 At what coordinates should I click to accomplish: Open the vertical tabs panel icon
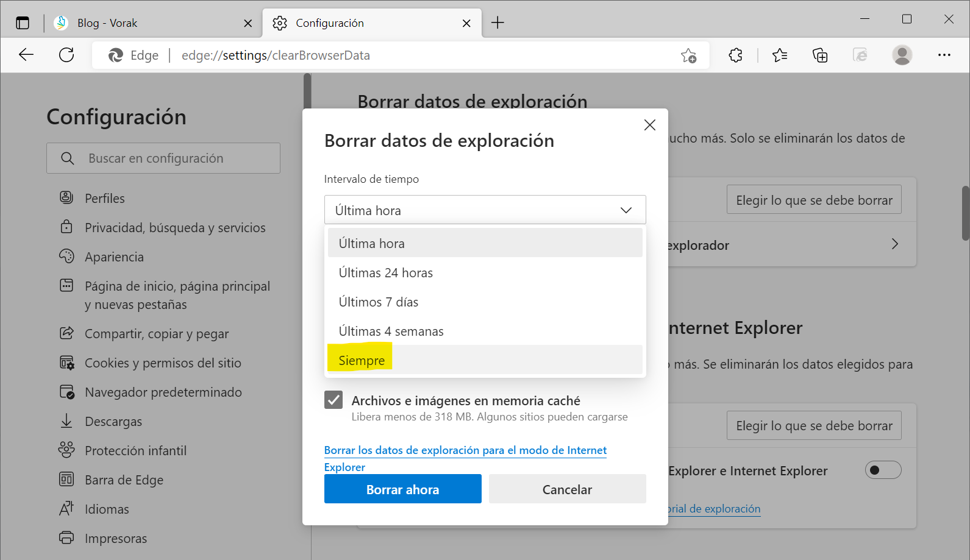(23, 23)
